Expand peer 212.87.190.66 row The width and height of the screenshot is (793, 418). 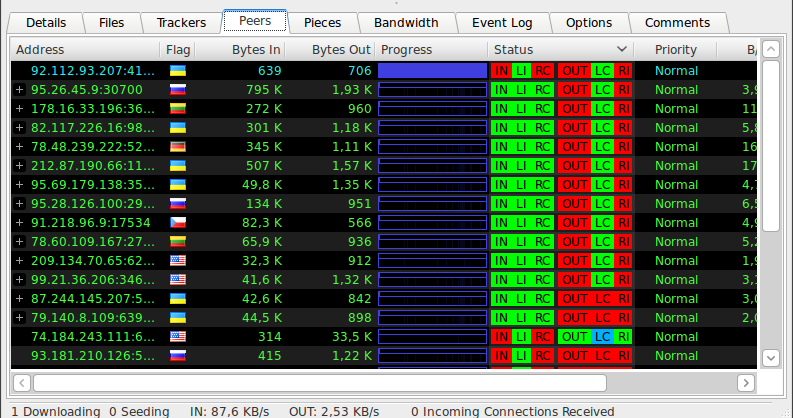point(19,165)
